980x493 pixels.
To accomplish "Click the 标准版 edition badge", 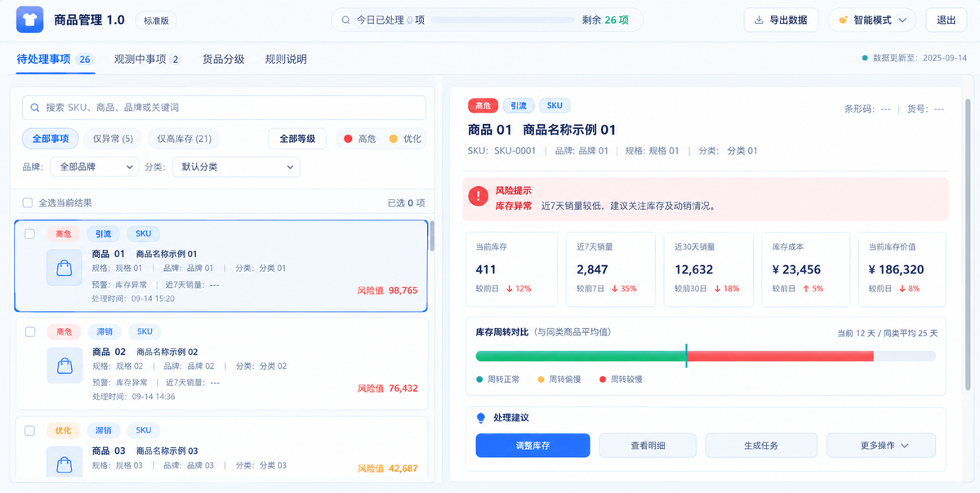I will pos(156,21).
